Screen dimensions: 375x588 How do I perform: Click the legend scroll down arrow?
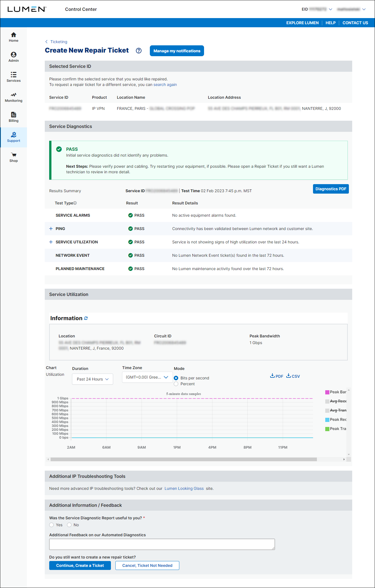click(349, 454)
